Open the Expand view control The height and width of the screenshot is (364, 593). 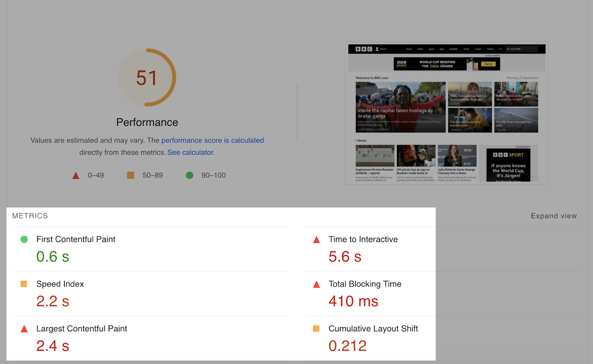coord(554,216)
